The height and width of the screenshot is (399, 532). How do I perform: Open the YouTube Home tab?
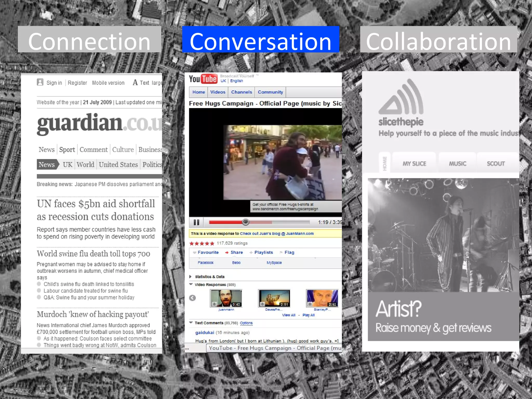click(199, 92)
